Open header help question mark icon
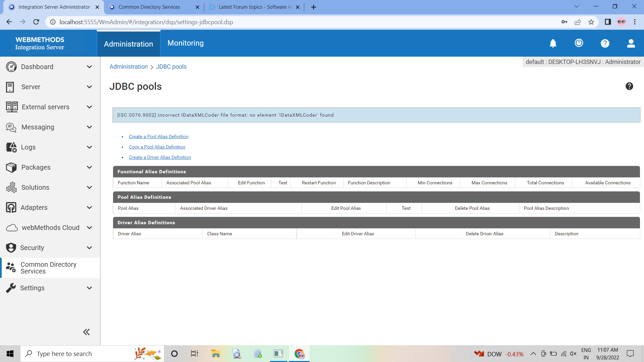 605,43
